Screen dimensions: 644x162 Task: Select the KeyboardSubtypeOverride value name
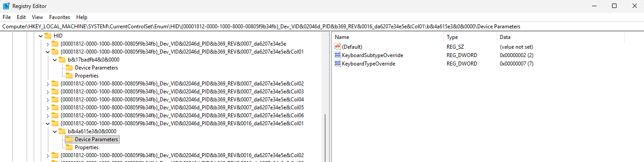pos(373,55)
